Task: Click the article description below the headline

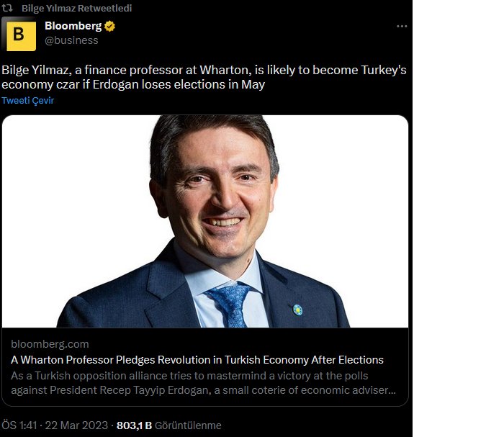Action: pyautogui.click(x=204, y=382)
